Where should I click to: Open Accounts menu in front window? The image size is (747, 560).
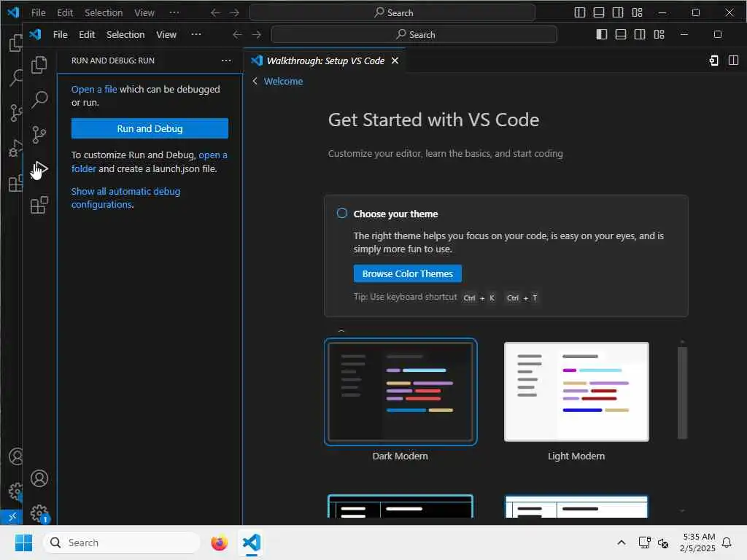39,478
